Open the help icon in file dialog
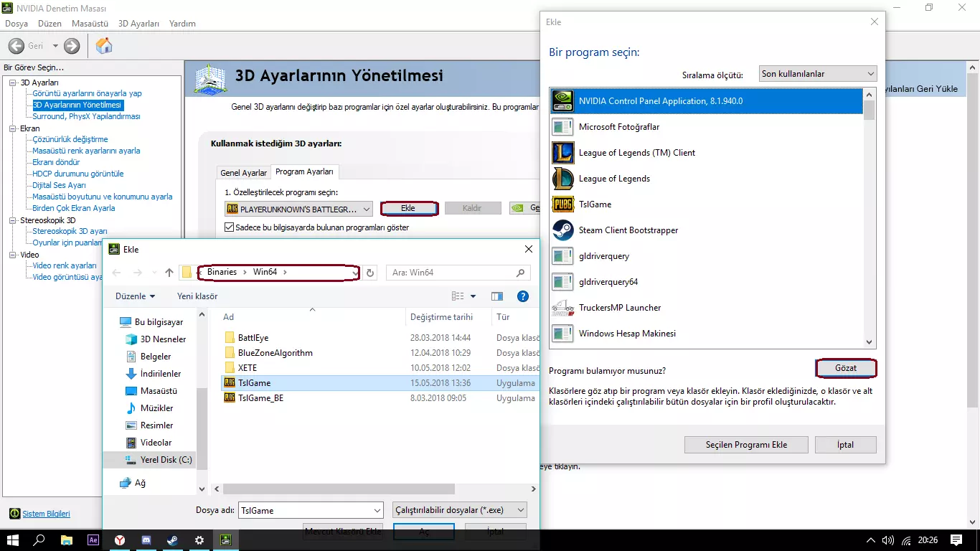The width and height of the screenshot is (980, 551). [x=523, y=296]
